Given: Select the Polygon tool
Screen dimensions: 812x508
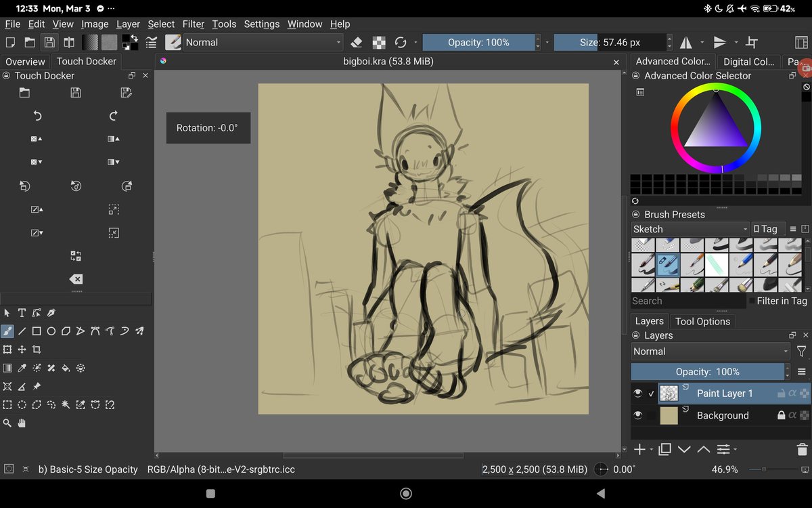Looking at the screenshot, I should [x=66, y=331].
